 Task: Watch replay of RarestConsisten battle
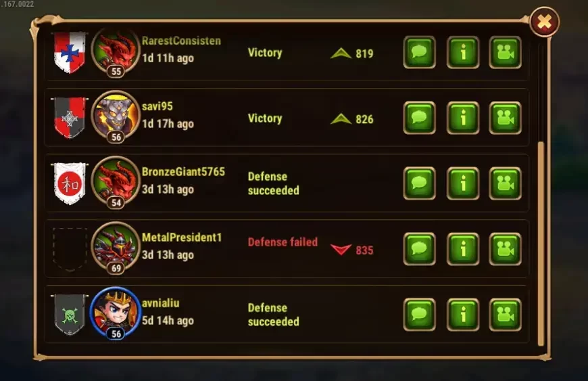[x=505, y=52]
